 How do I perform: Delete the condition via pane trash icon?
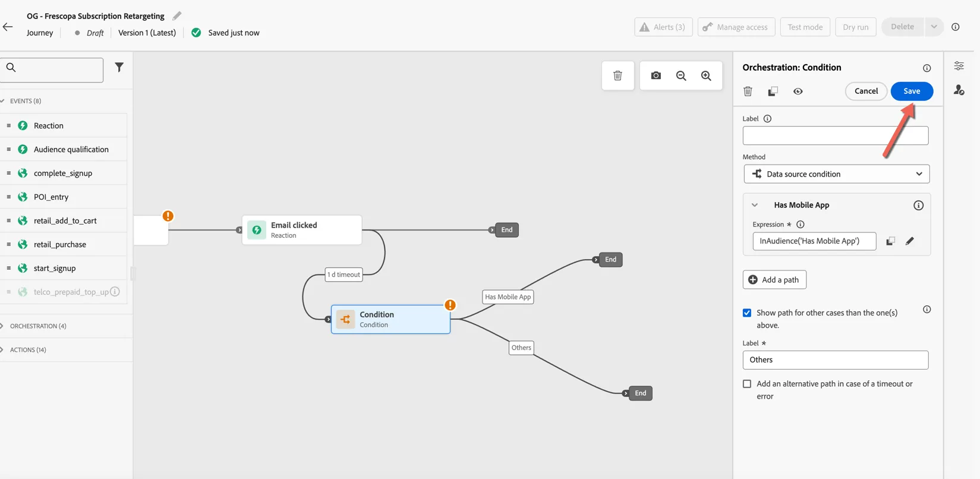pyautogui.click(x=748, y=92)
